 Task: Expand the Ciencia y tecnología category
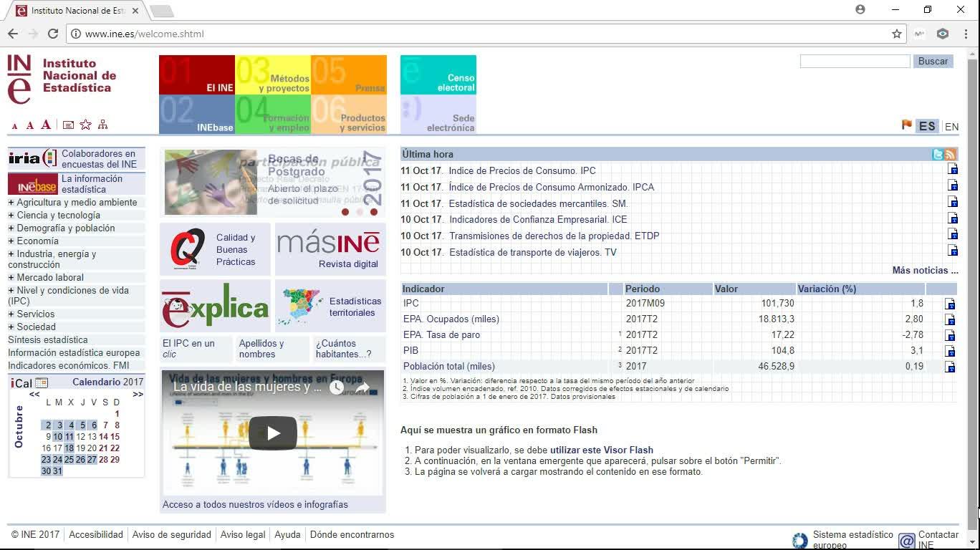[11, 216]
